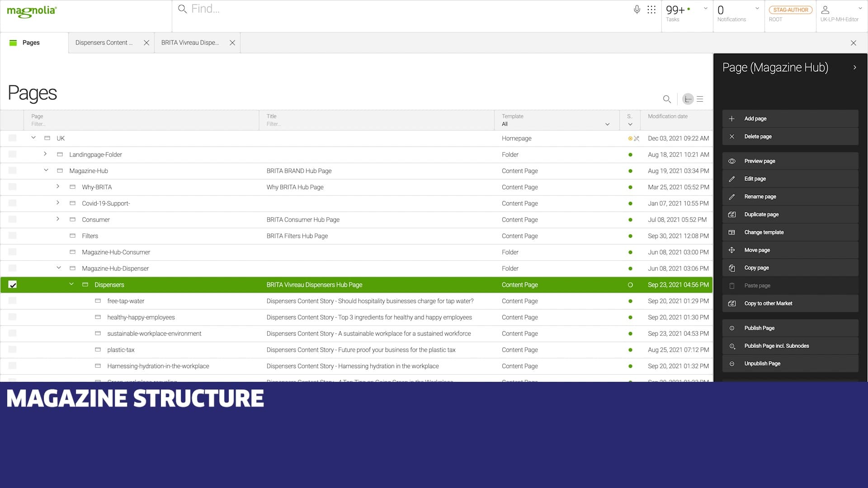Select the Landingpage-Folder row checkbox

pos(13,155)
